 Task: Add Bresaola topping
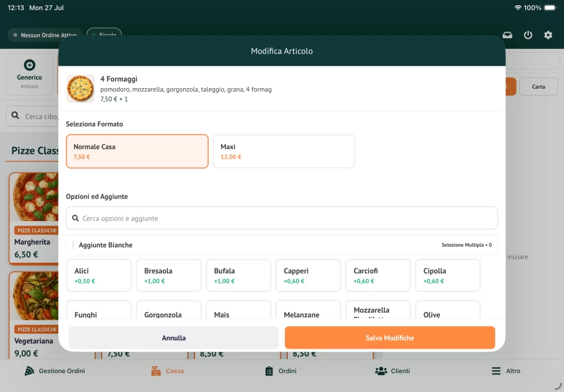[169, 276]
